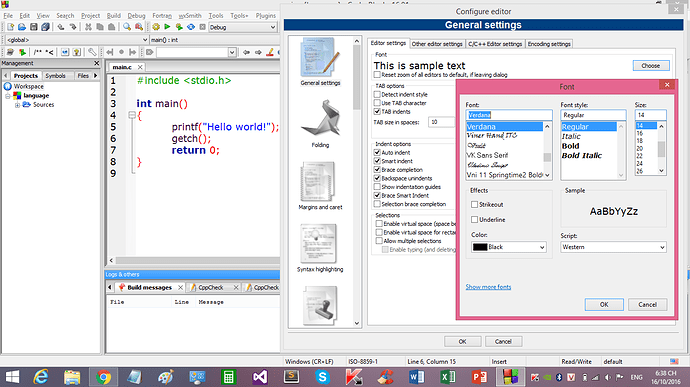Launch Skype from the taskbar

pyautogui.click(x=323, y=377)
